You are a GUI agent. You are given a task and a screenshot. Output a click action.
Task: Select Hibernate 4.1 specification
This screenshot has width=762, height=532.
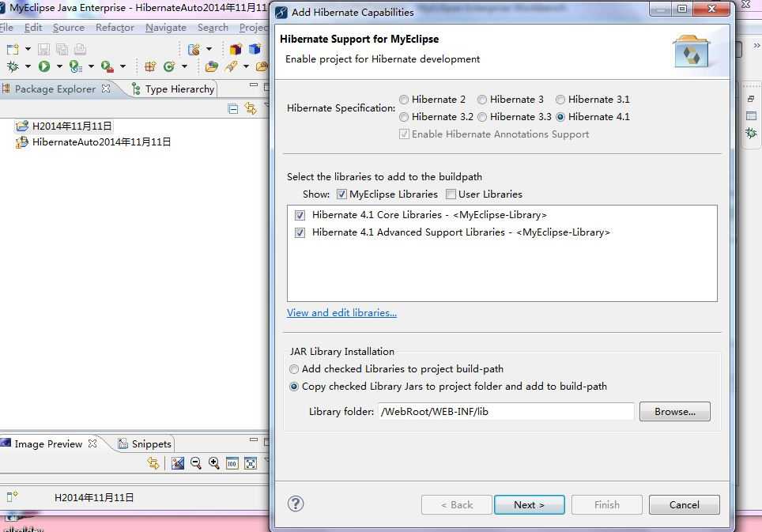pyautogui.click(x=560, y=117)
